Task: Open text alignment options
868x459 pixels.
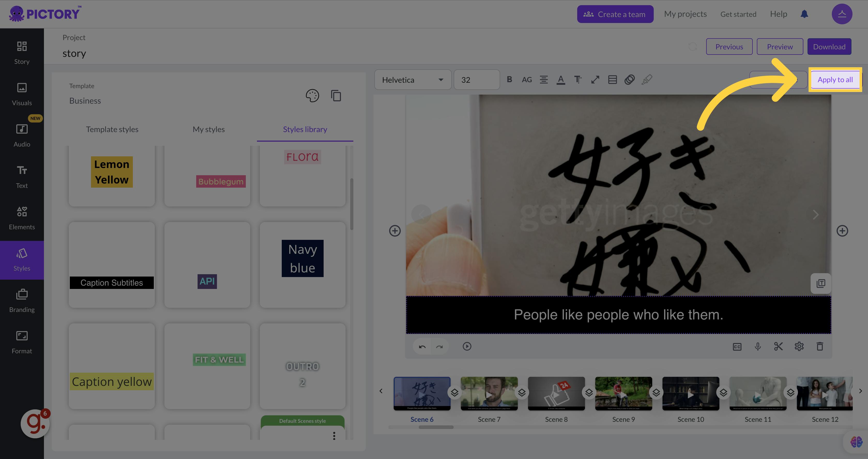Action: (x=544, y=80)
